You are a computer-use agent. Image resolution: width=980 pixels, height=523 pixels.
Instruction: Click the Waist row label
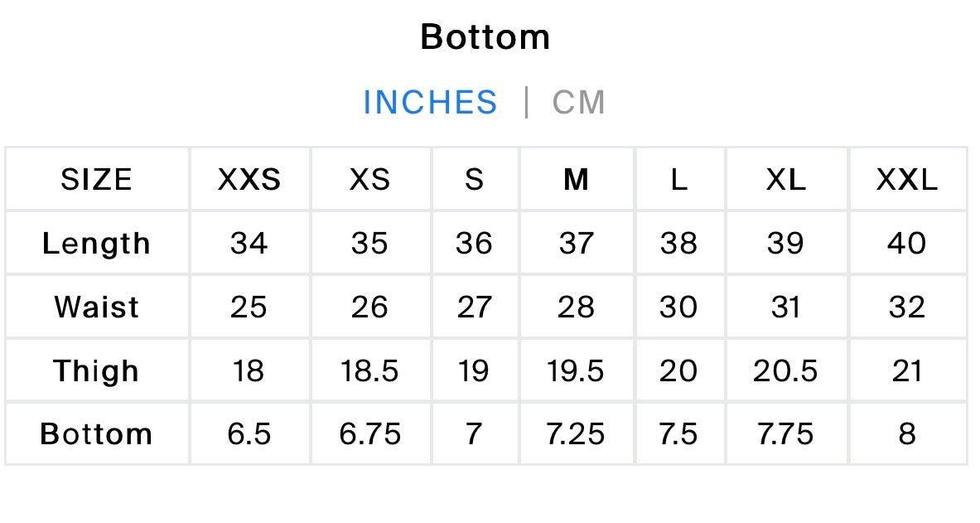[x=96, y=308]
